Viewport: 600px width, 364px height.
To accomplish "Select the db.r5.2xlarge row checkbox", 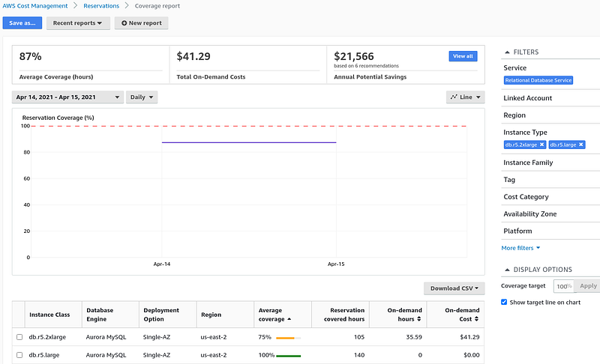I will click(x=19, y=337).
